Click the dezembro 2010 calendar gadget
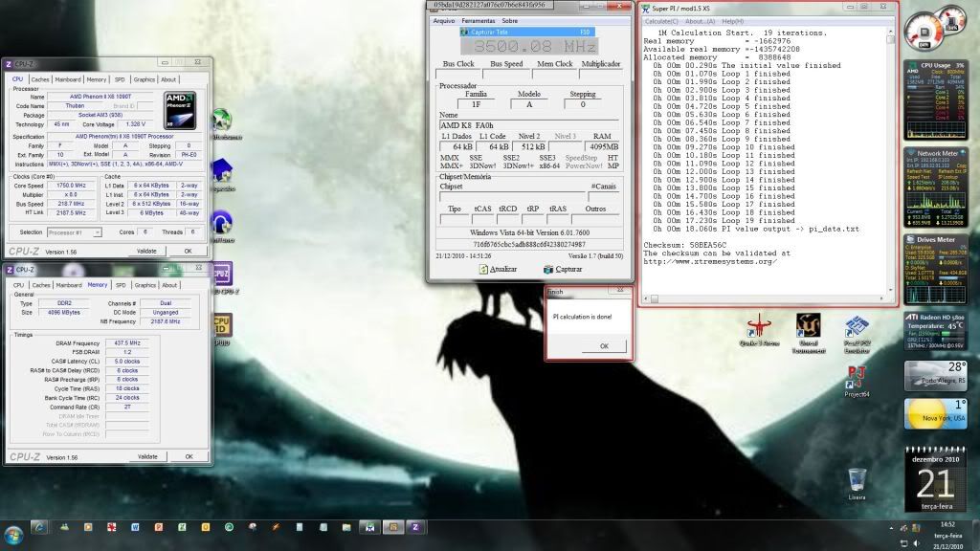 (936, 479)
